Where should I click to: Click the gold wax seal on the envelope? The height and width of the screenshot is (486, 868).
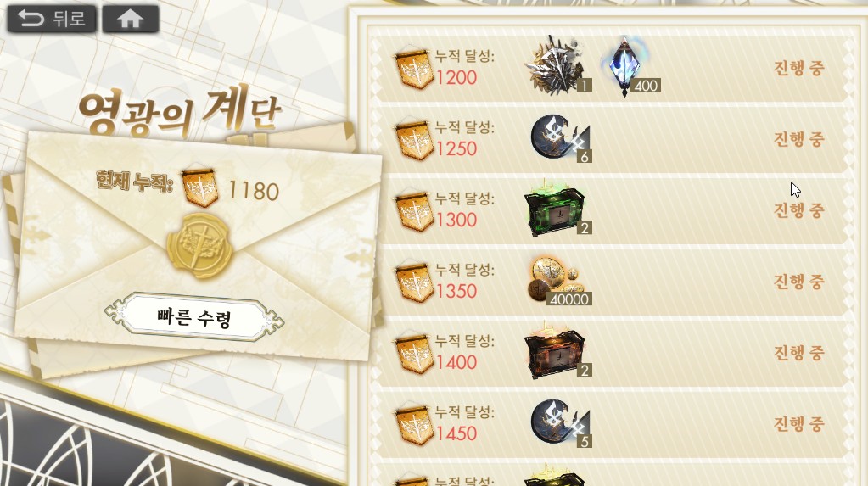pos(199,245)
